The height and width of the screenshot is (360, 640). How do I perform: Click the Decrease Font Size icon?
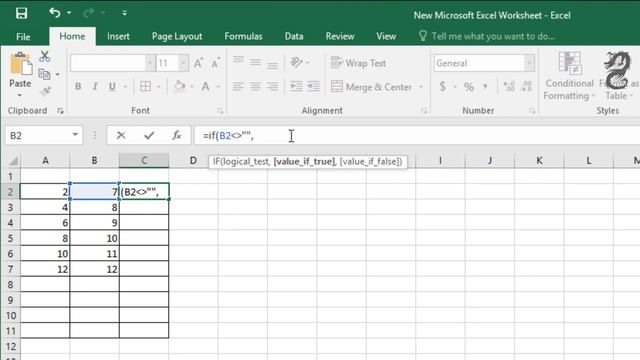pyautogui.click(x=215, y=63)
